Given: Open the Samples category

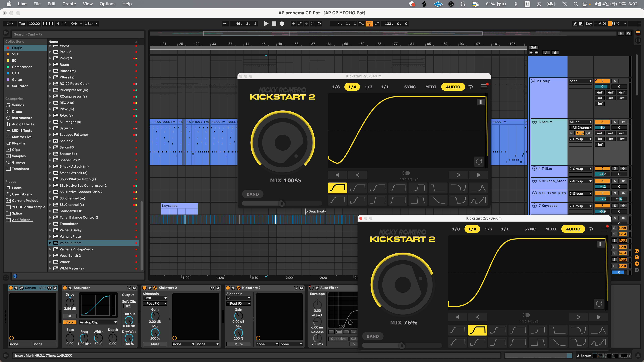Looking at the screenshot, I should pyautogui.click(x=19, y=156).
